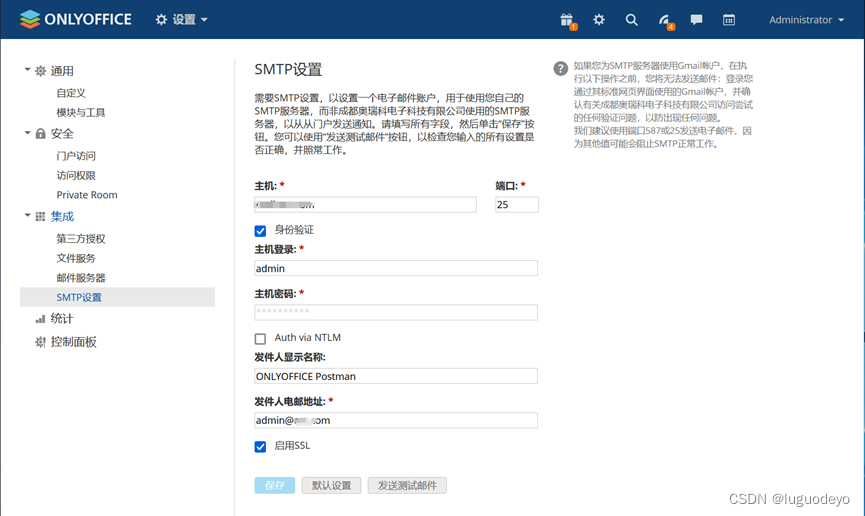Click the lock icon next to 安全

(x=40, y=134)
